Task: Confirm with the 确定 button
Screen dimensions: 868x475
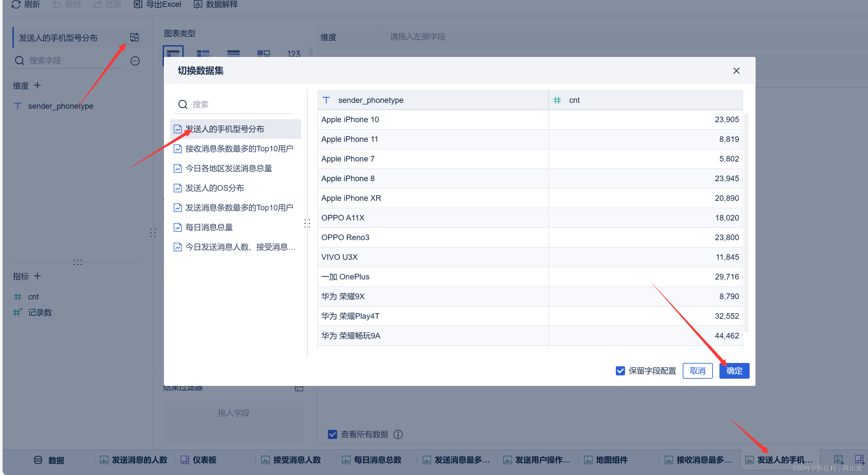Action: pyautogui.click(x=734, y=370)
